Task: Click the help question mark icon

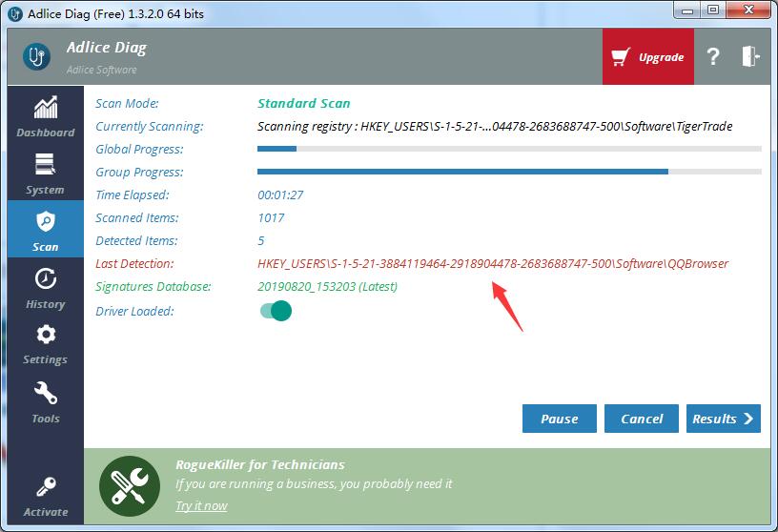Action: point(713,56)
